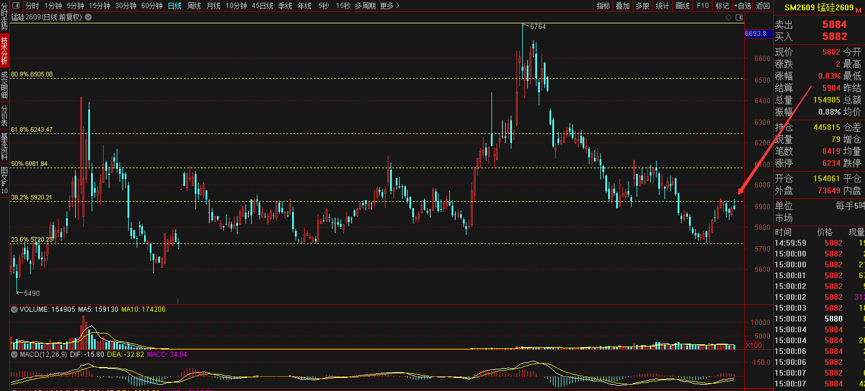Open the 画线 drawing tools
The image size is (865, 391).
tap(682, 6)
